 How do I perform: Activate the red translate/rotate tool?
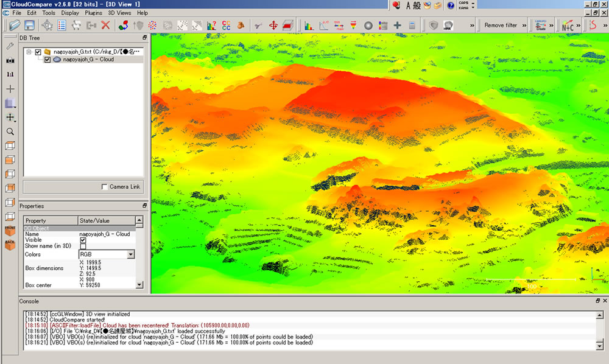point(273,26)
